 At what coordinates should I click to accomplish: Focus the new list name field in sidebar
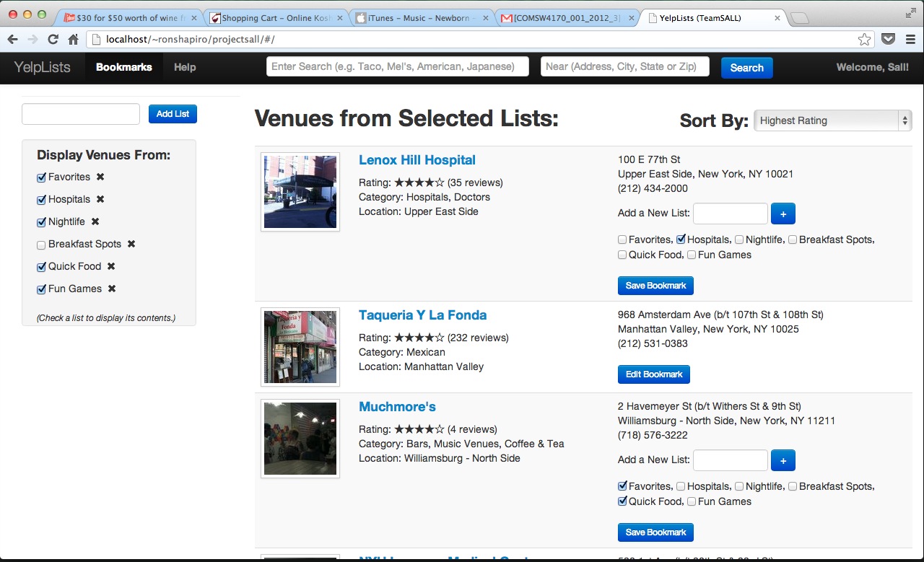click(81, 114)
